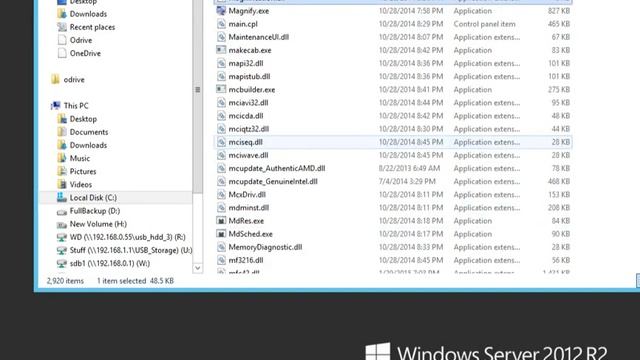Open Desktop under This PC

(x=83, y=119)
